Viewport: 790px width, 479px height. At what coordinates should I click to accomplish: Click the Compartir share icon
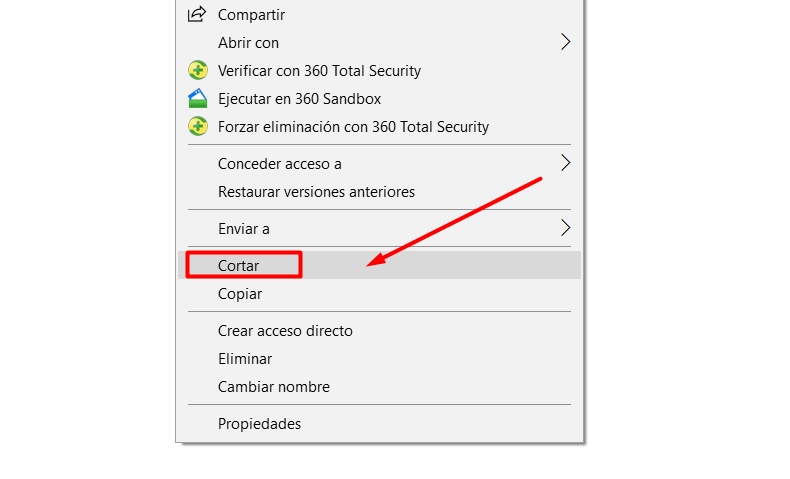pos(197,14)
